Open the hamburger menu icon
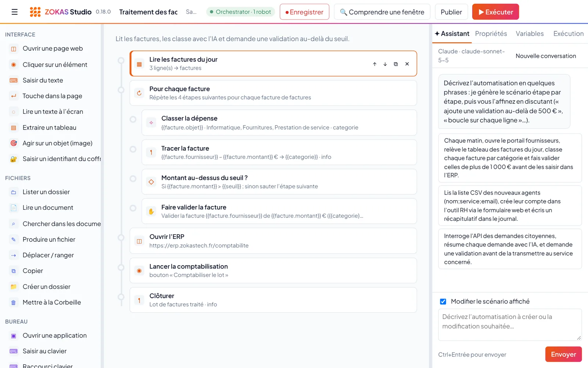588x368 pixels. [15, 12]
